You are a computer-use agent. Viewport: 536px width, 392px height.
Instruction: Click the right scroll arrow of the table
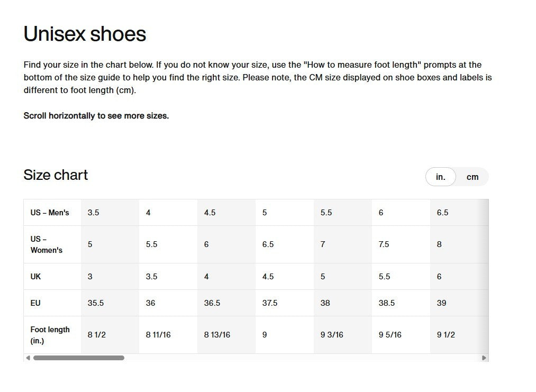tap(484, 358)
